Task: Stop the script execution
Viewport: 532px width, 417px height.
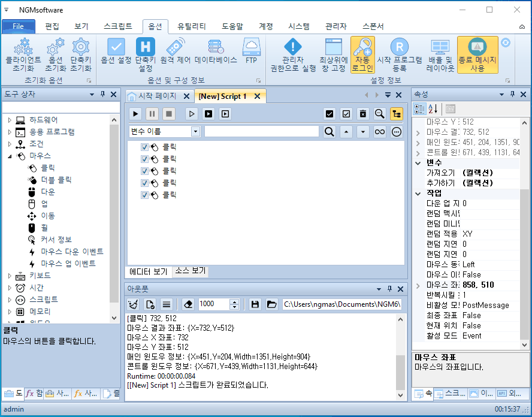Action: [168, 114]
